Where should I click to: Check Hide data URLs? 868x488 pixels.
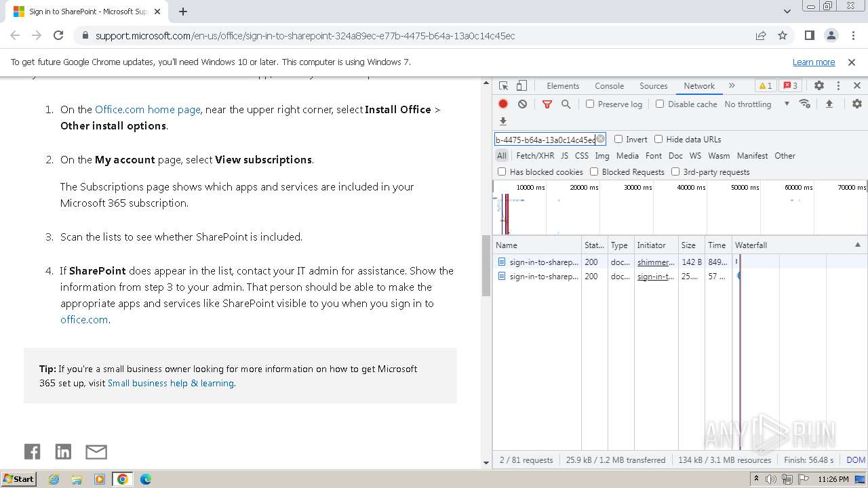pos(658,139)
